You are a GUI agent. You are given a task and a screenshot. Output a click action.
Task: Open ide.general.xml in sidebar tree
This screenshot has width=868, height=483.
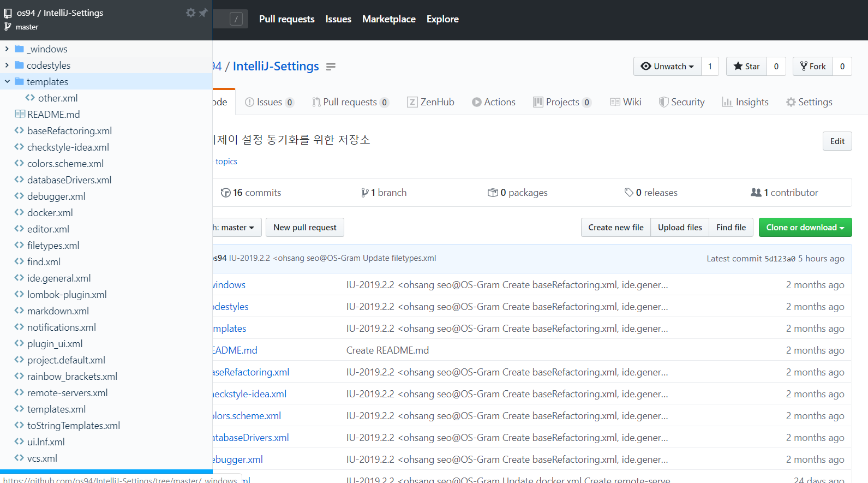[59, 278]
